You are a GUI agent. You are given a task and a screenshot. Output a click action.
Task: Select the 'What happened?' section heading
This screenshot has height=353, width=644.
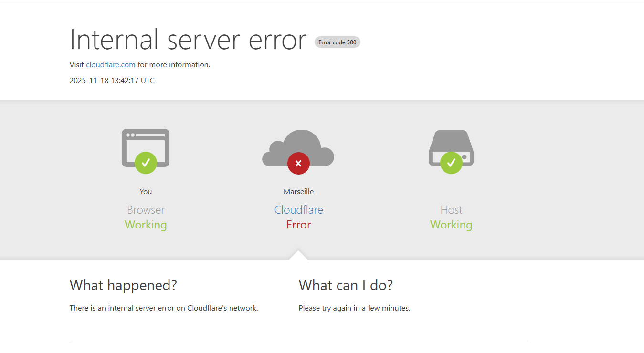pos(123,285)
